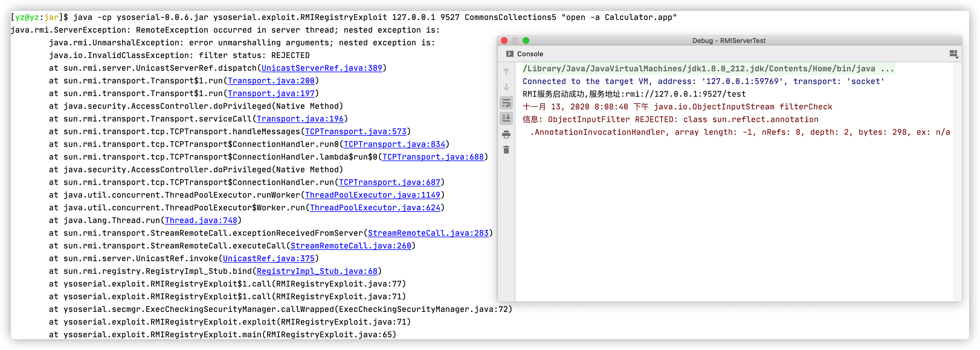Open UnicastServerRef.java:389 link
The image size is (980, 350).
[x=321, y=68]
